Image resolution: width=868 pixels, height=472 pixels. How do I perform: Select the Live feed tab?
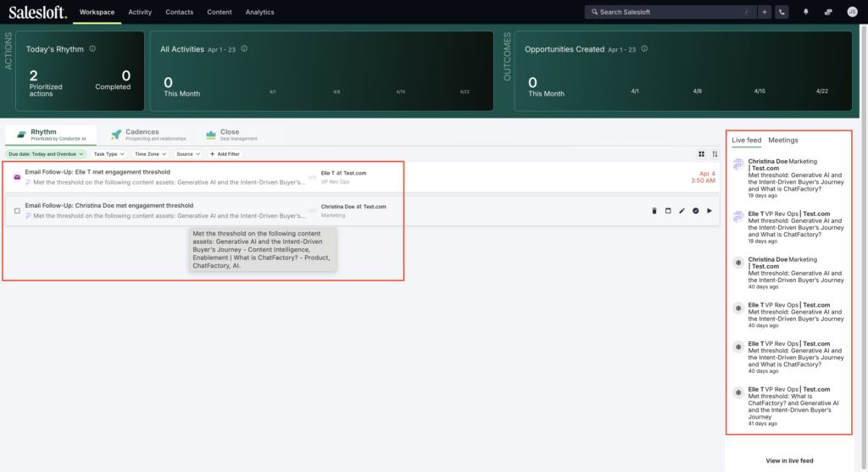click(x=746, y=141)
